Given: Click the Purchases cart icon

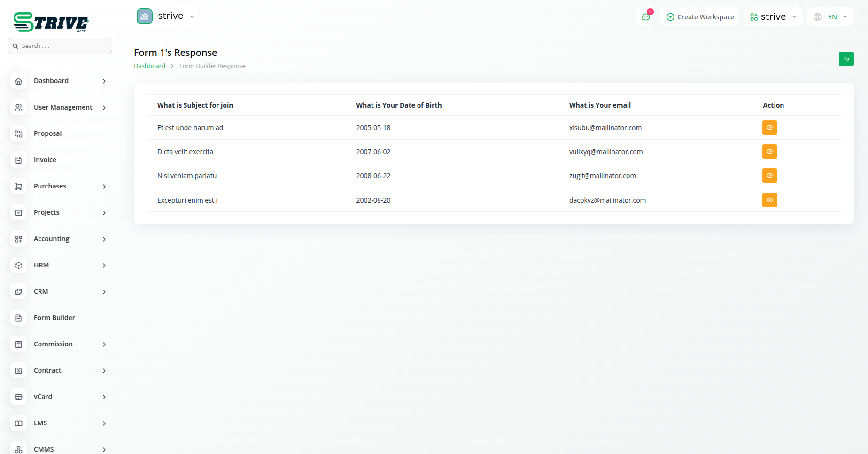Looking at the screenshot, I should click(19, 187).
